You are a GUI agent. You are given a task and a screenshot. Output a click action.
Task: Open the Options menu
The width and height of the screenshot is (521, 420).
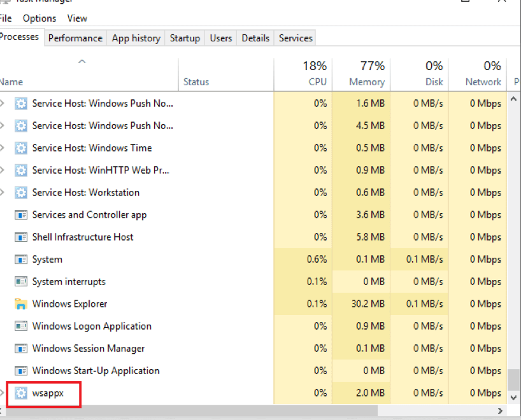tap(39, 18)
